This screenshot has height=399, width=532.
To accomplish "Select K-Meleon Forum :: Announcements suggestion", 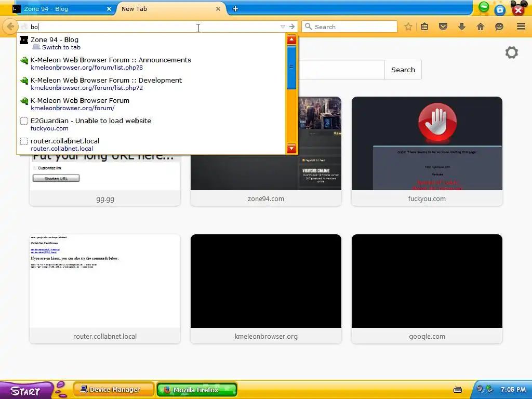I will tap(151, 63).
